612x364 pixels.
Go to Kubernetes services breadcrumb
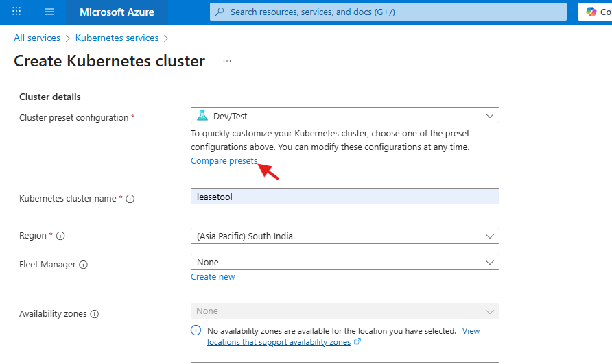(x=117, y=38)
